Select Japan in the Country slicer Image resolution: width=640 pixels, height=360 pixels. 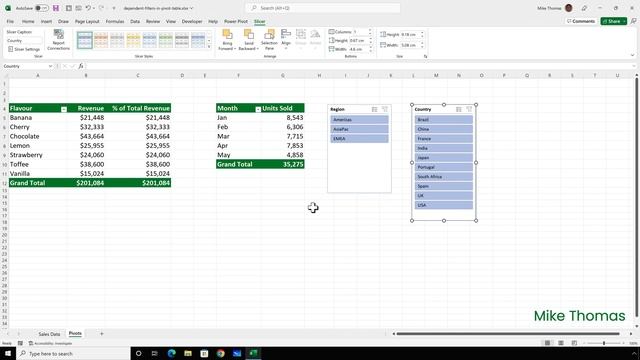tap(444, 158)
